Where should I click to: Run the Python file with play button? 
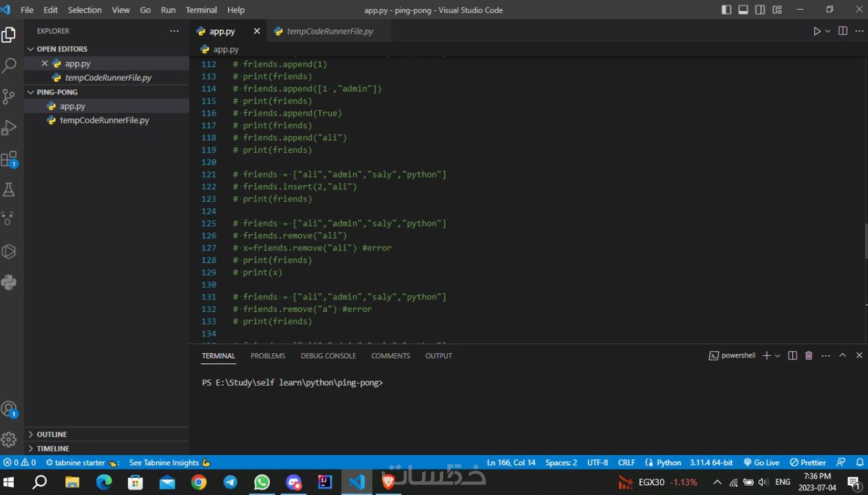coord(816,31)
